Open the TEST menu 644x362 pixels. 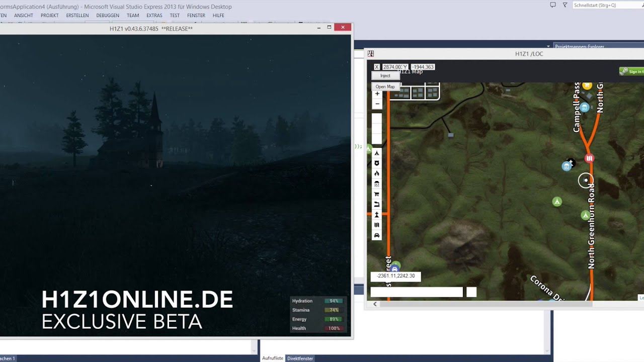(175, 16)
